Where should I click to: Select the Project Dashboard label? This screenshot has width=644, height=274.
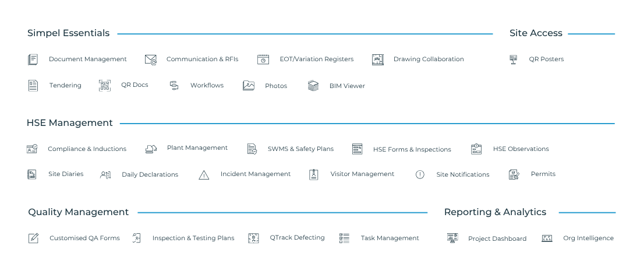pos(497,238)
